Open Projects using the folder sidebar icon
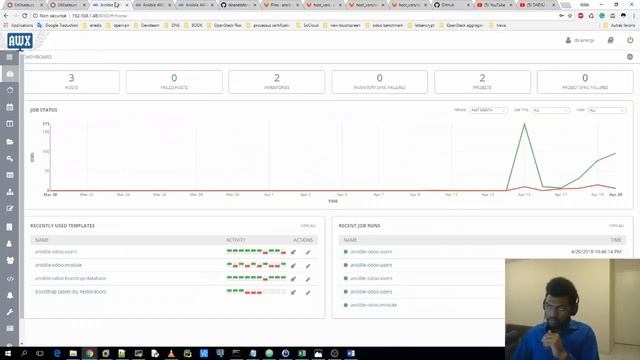The height and width of the screenshot is (360, 640). 10,142
